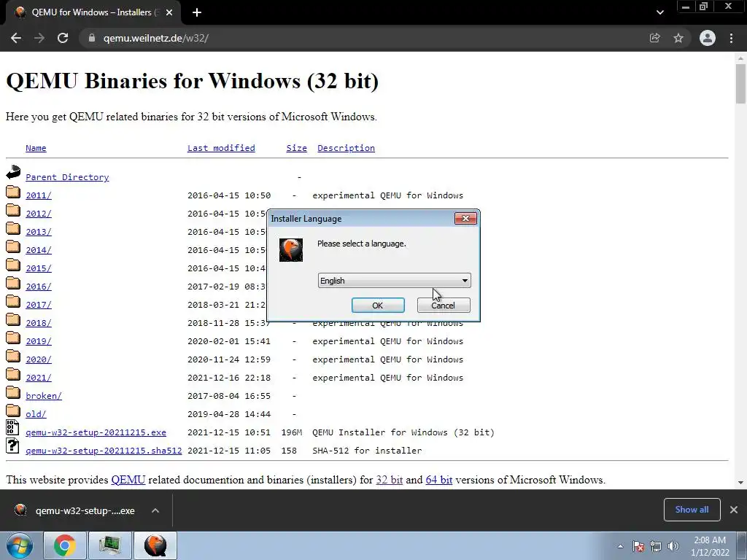Click the address bar URL field

(x=362, y=38)
